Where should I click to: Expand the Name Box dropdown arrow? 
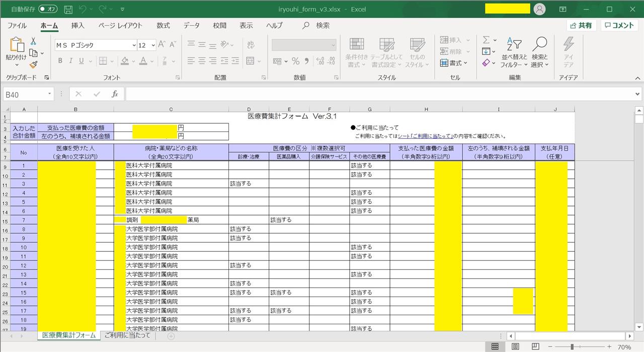pos(49,94)
